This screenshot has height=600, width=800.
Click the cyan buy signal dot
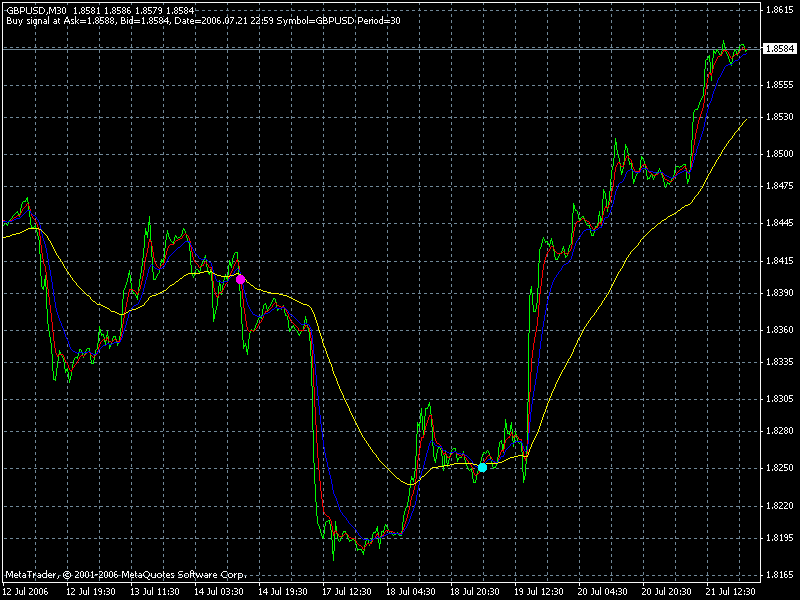point(482,467)
